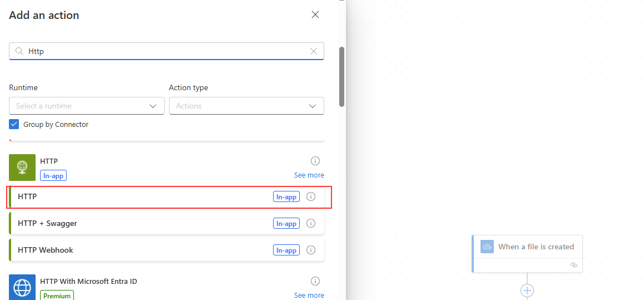
Task: Click the plus button below the trigger
Action: point(527,291)
